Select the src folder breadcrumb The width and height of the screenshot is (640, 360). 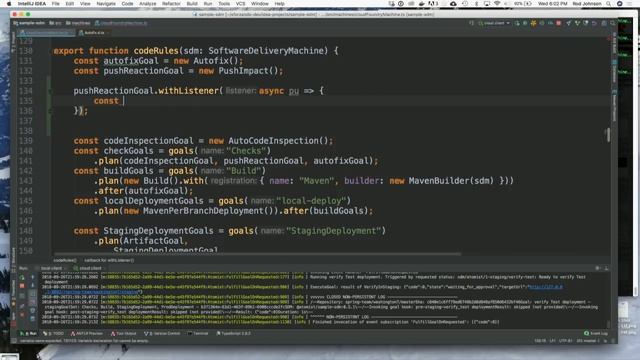coord(55,23)
